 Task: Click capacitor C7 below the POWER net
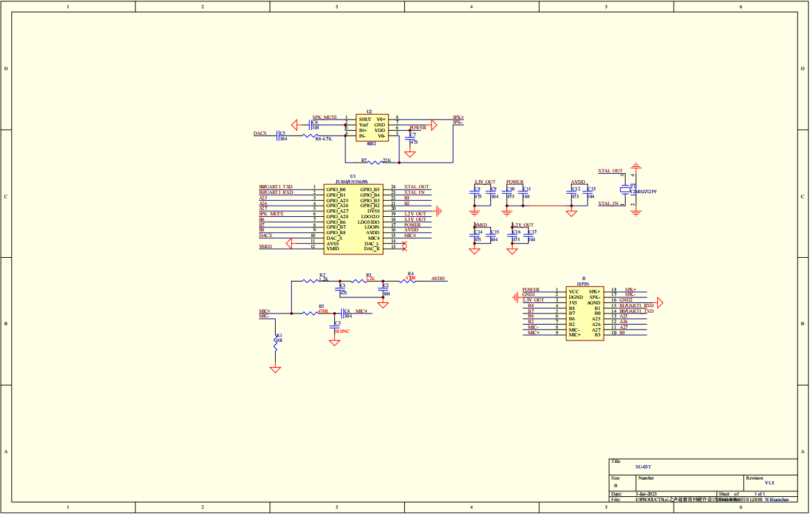(x=410, y=138)
